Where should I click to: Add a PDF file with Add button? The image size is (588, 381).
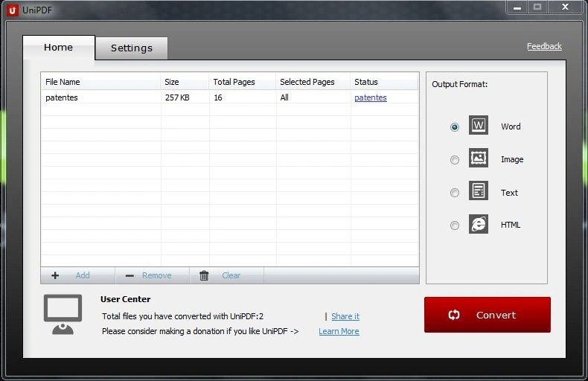pyautogui.click(x=78, y=275)
